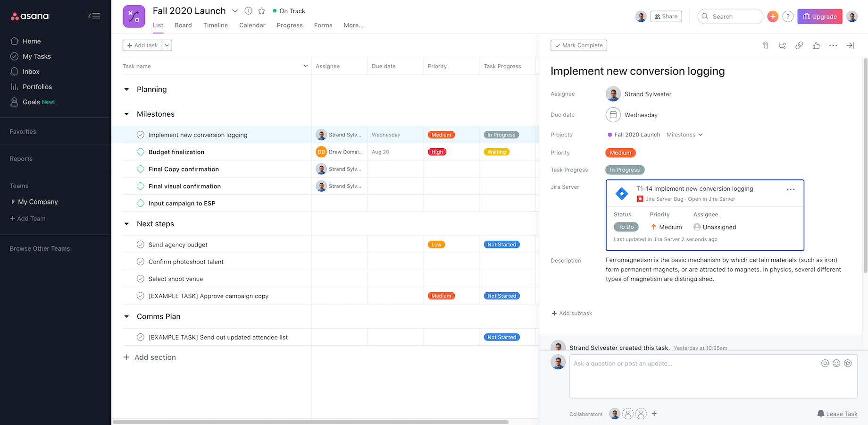Insert an @mention in comment

[x=825, y=363]
